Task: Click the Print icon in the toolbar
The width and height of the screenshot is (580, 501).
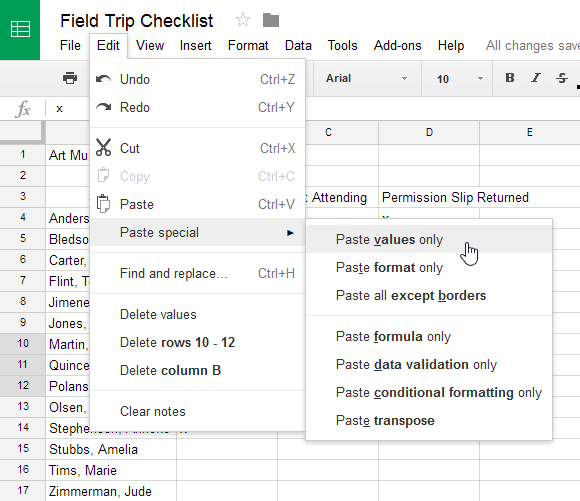Action: tap(70, 78)
